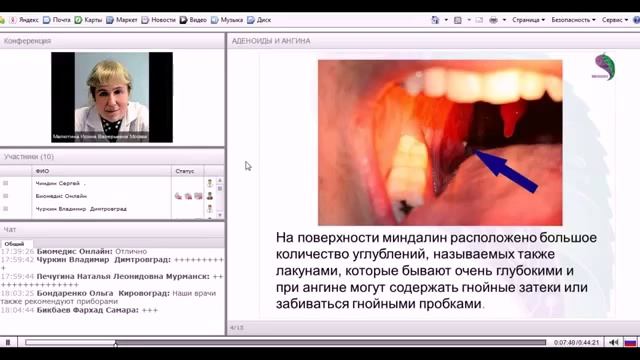Tick the checkbox beside Чуркин Владимир

pos(5,209)
